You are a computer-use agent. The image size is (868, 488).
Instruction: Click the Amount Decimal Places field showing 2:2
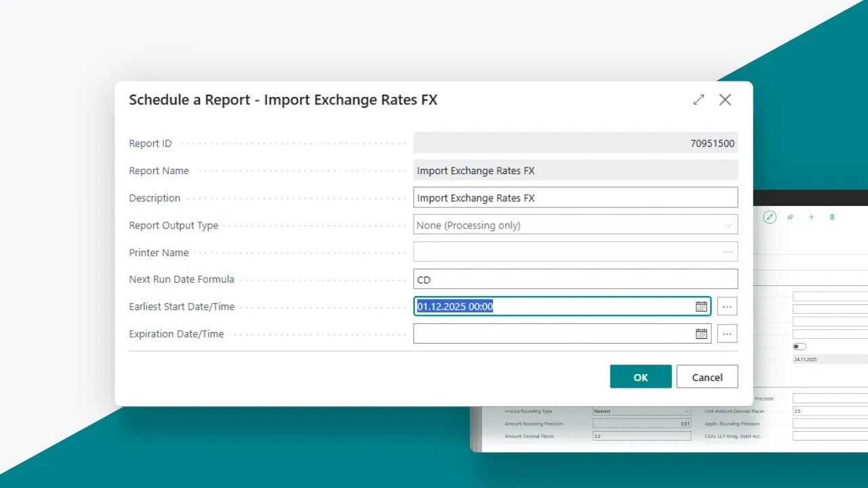click(642, 436)
